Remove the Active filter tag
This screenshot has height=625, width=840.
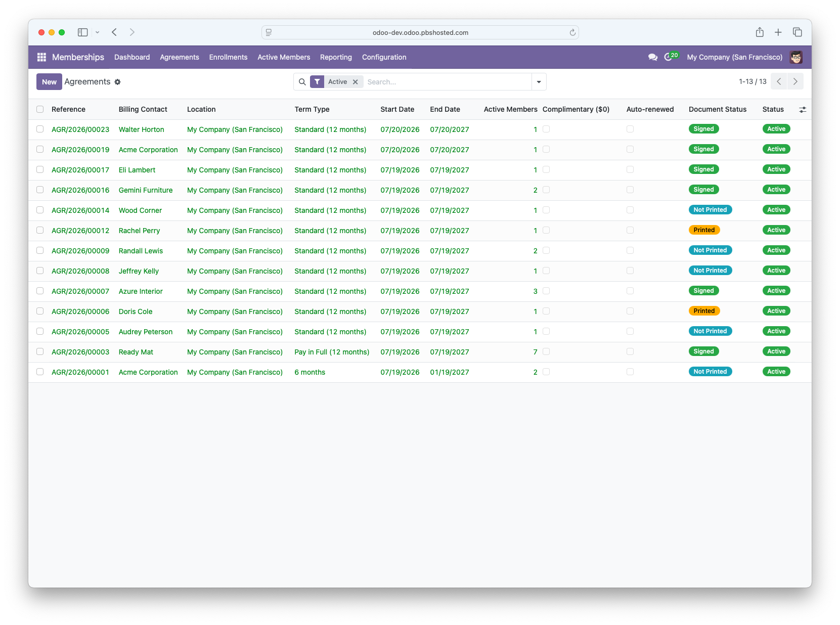355,82
